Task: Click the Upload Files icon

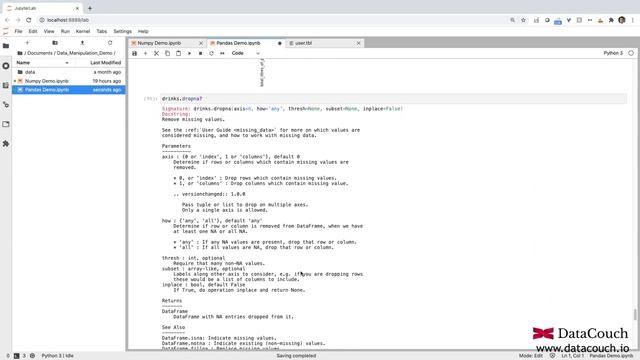Action: pos(82,43)
